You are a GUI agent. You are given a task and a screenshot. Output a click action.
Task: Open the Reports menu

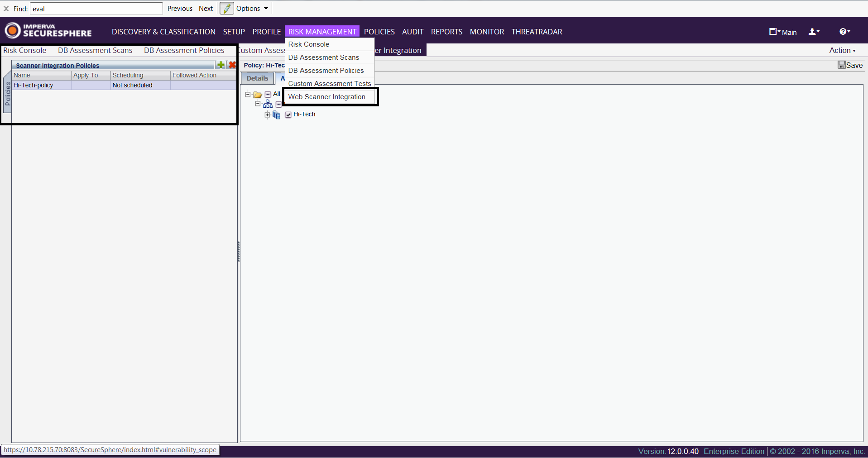tap(446, 32)
